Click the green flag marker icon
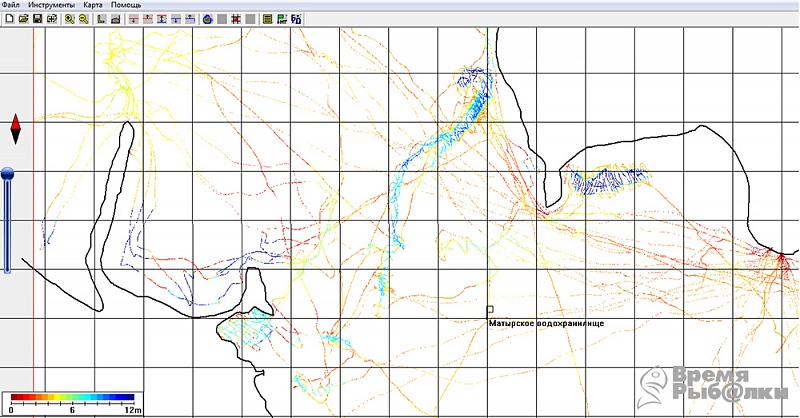Screen dimensions: 800x418 pos(282,19)
